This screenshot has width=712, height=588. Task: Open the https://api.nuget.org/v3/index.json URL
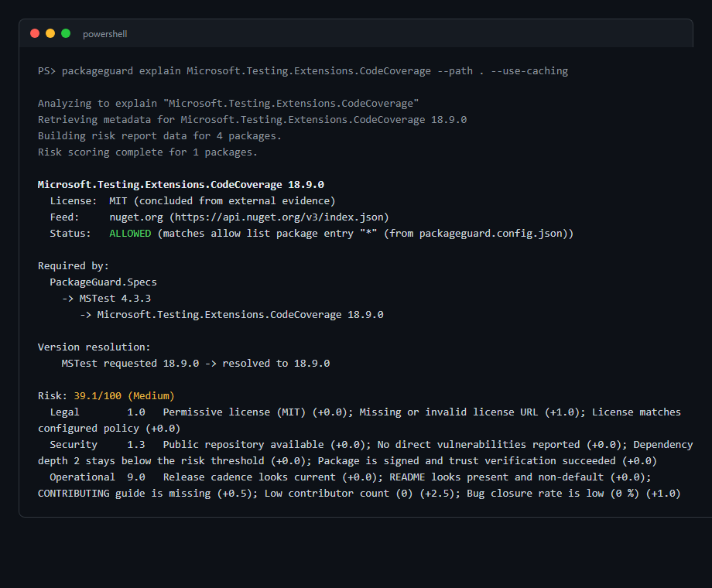coord(279,217)
